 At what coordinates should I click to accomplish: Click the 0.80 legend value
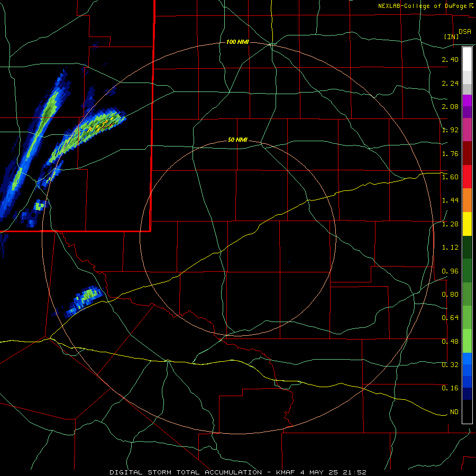450,295
